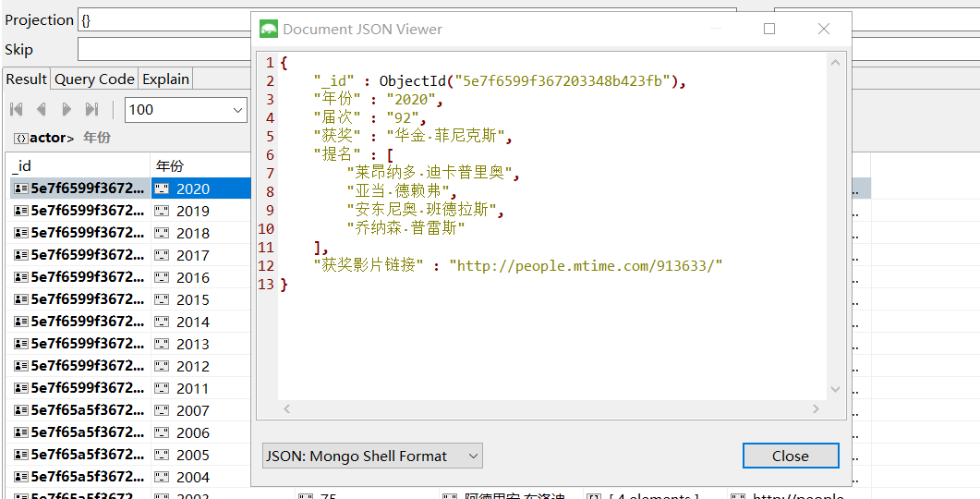Viewport: 980px width, 499px height.
Task: Switch to the Explain tab
Action: tap(165, 79)
